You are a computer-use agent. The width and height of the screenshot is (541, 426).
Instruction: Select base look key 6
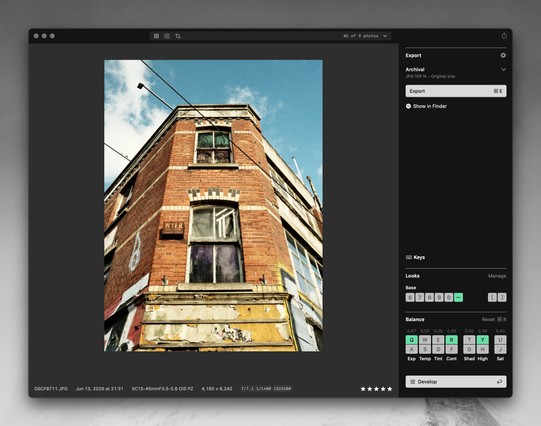click(410, 297)
